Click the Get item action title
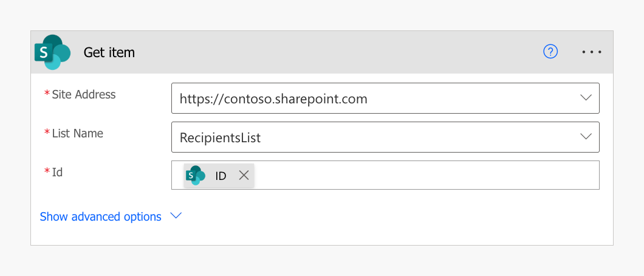The height and width of the screenshot is (276, 644). pos(109,52)
